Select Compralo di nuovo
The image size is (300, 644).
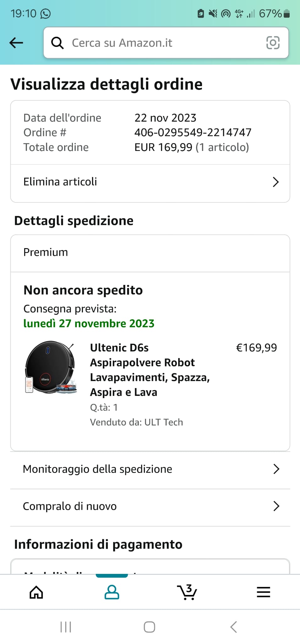70,506
